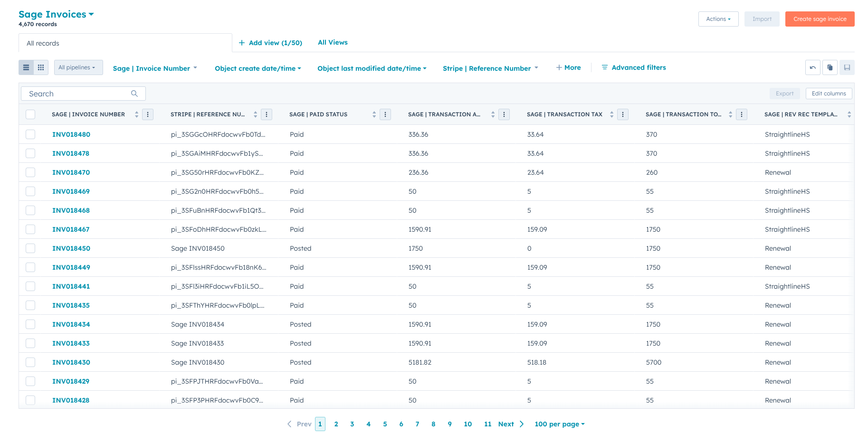Screen dimensions: 868x433
Task: Select checkbox for invoice INV018480
Action: (30, 134)
